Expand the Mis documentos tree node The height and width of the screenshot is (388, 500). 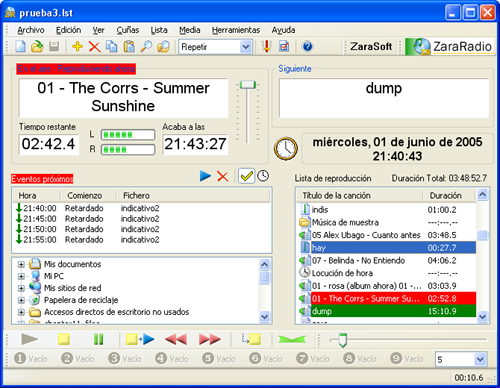click(x=21, y=264)
